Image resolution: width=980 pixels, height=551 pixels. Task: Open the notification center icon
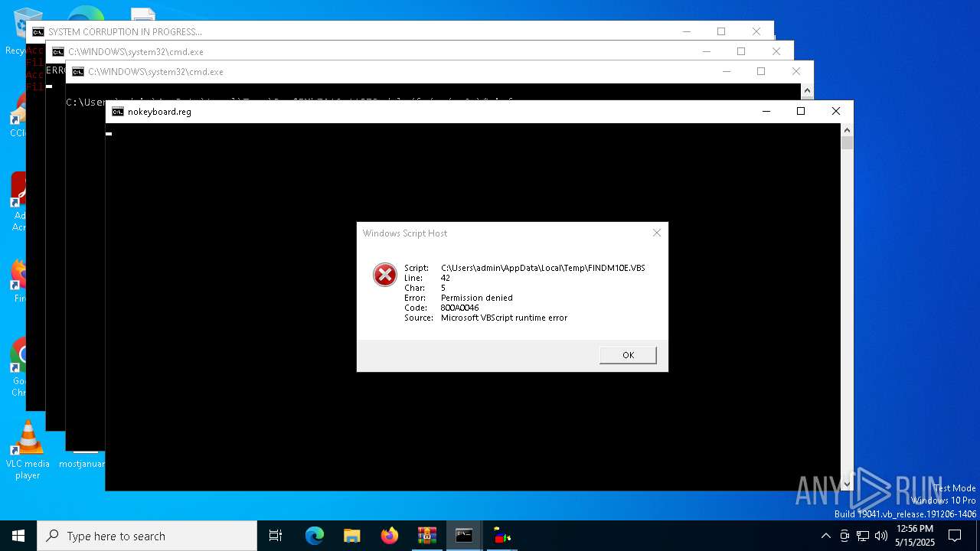(x=955, y=536)
